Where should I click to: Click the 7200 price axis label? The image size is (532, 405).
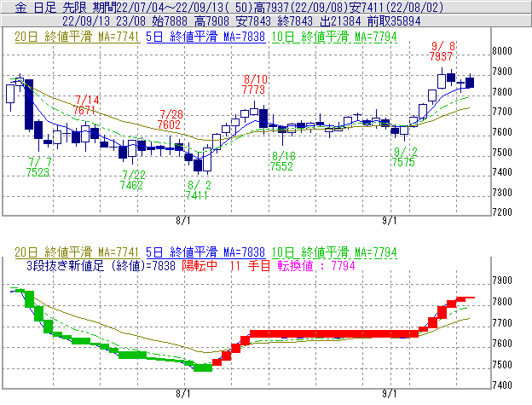(502, 212)
